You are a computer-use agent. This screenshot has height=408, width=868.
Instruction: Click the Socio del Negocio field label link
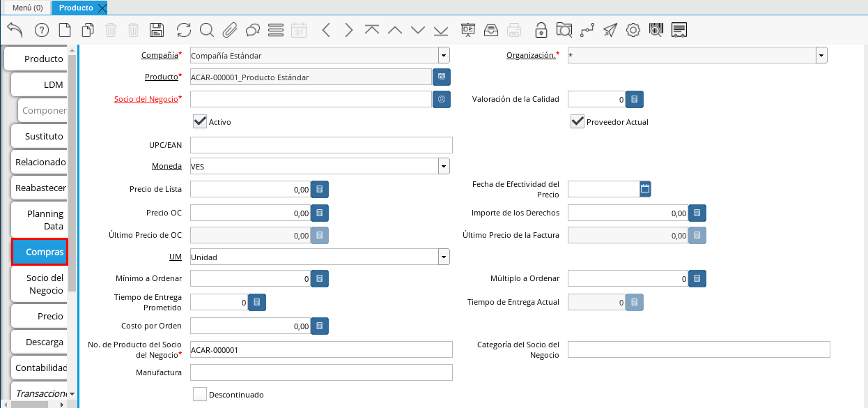tap(146, 99)
